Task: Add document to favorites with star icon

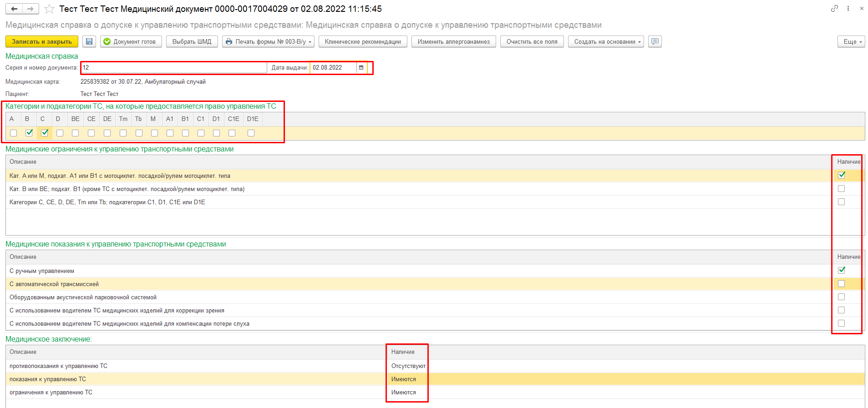Action: pyautogui.click(x=50, y=9)
